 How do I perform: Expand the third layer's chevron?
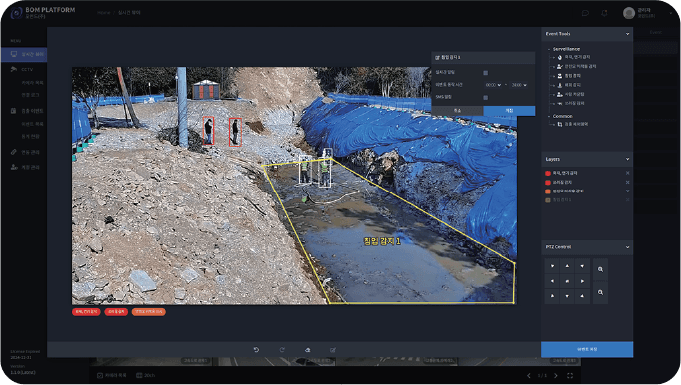point(627,191)
